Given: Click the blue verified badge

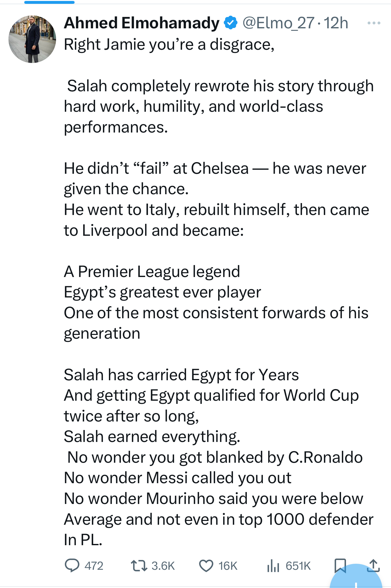Looking at the screenshot, I should click(229, 22).
